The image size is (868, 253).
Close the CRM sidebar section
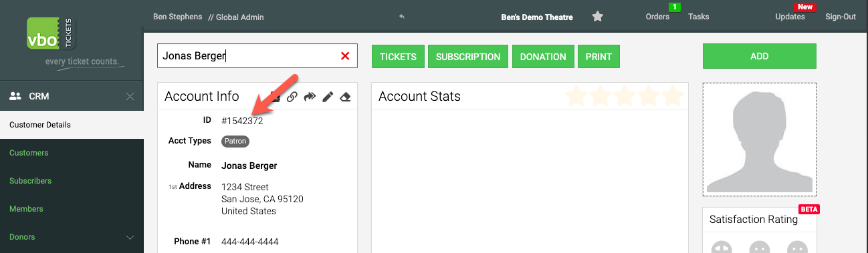point(130,97)
